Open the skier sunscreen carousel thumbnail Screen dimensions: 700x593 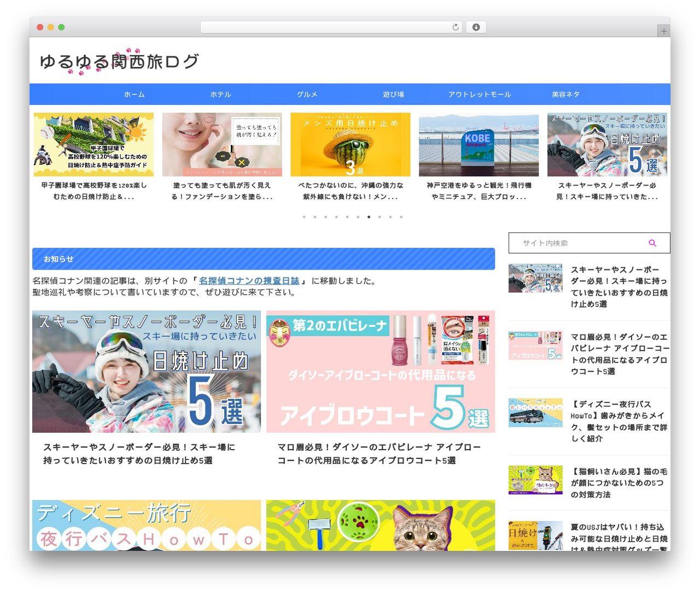tap(607, 144)
